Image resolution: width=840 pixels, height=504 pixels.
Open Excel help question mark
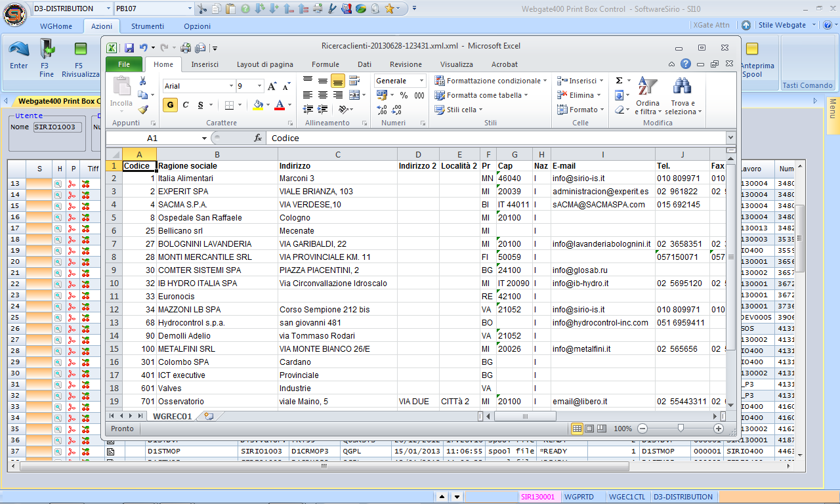click(x=686, y=64)
